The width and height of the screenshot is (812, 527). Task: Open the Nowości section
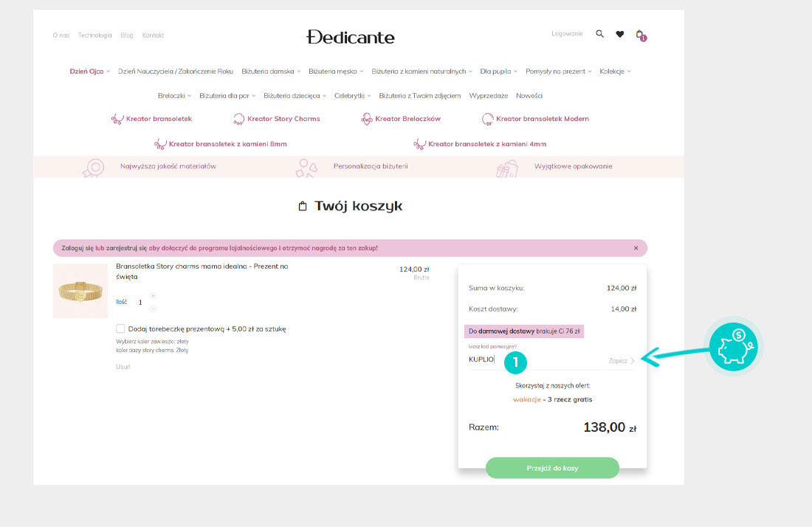click(x=529, y=96)
